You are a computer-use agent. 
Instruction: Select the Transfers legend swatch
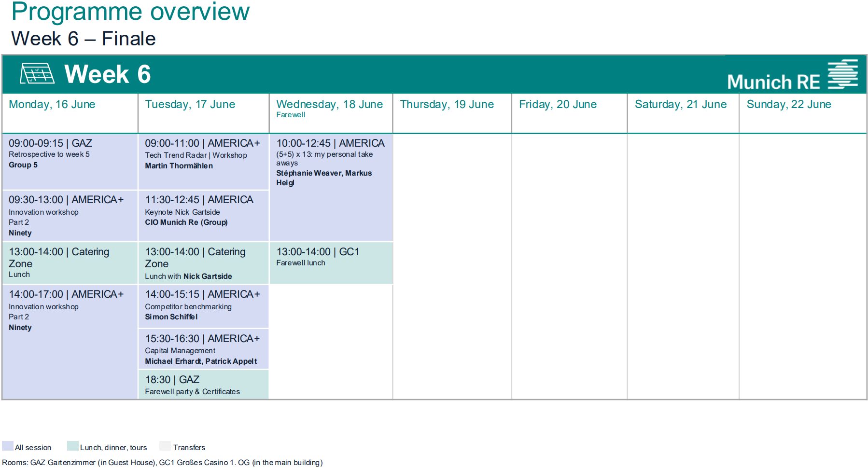click(x=165, y=446)
